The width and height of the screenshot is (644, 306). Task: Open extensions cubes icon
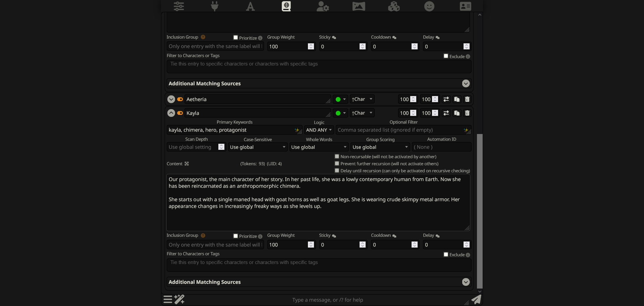click(x=394, y=6)
